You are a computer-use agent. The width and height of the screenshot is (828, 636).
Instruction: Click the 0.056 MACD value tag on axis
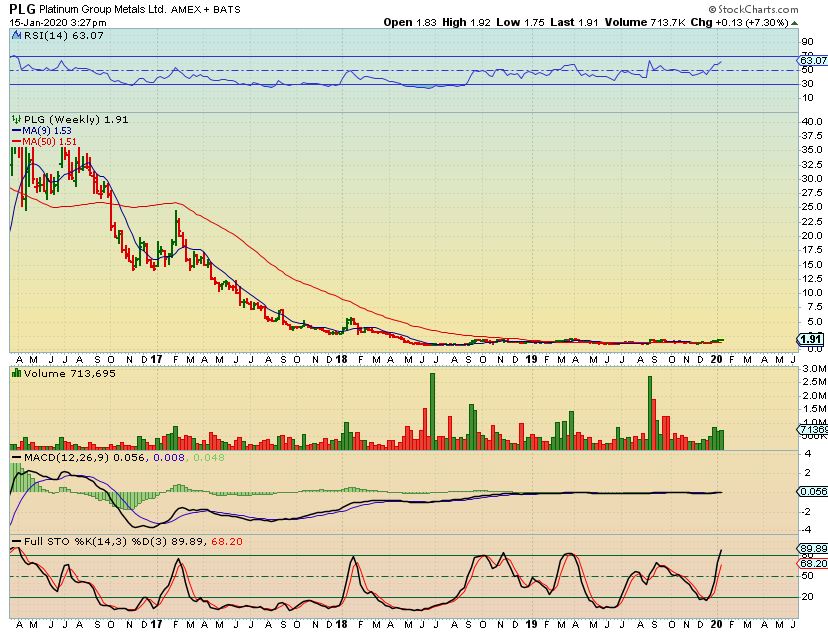813,491
